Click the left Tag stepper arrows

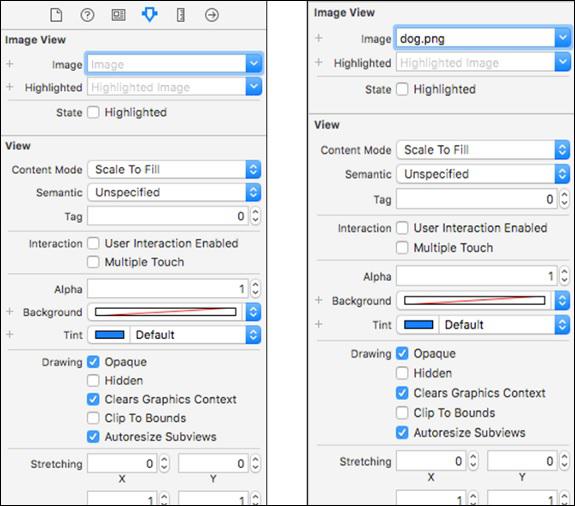click(255, 216)
